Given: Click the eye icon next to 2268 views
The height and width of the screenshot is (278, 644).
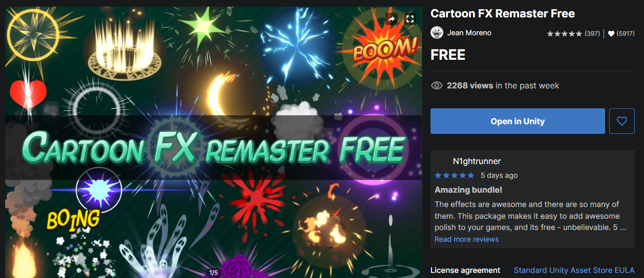Looking at the screenshot, I should (x=437, y=86).
